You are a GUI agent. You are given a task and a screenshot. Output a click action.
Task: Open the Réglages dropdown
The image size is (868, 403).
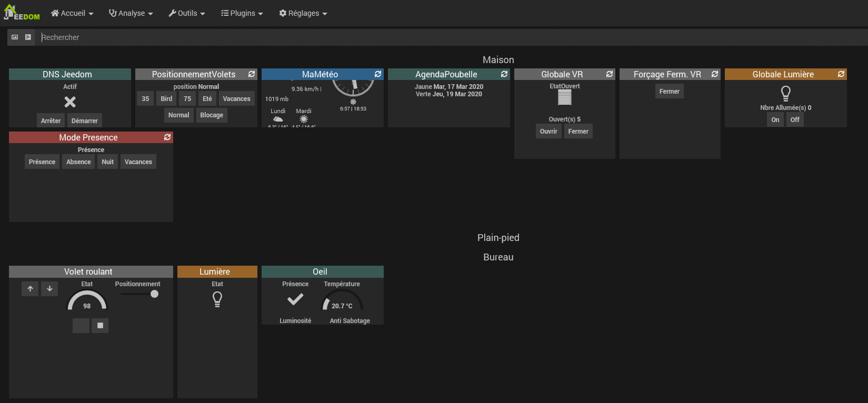click(303, 13)
